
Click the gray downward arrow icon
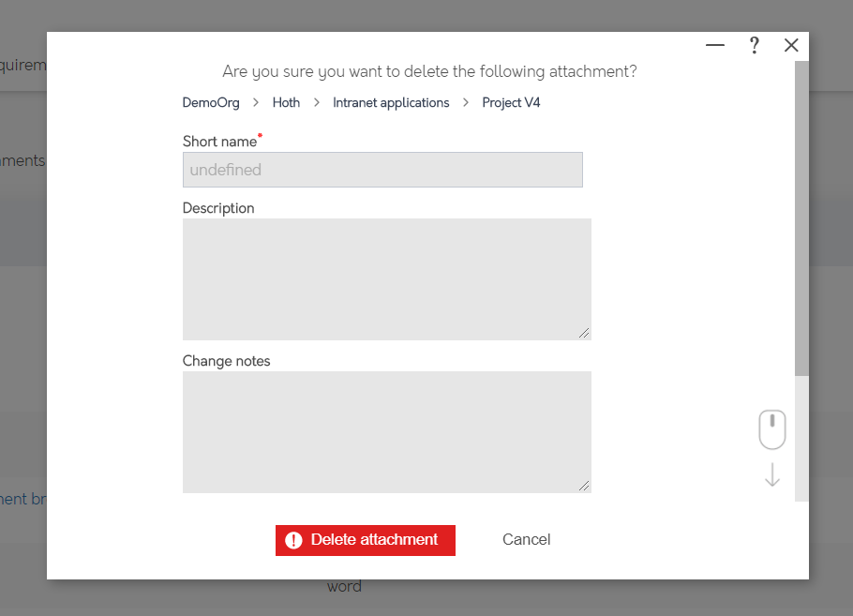771,475
